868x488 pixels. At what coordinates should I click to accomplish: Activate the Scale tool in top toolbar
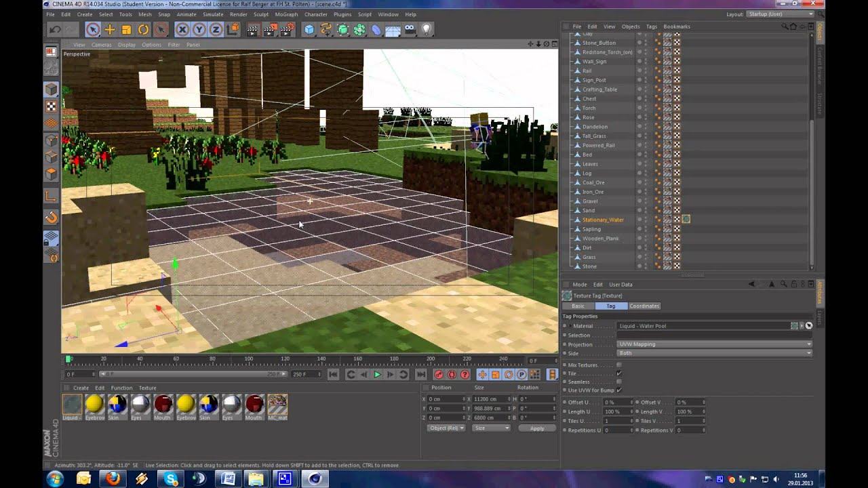[x=127, y=29]
